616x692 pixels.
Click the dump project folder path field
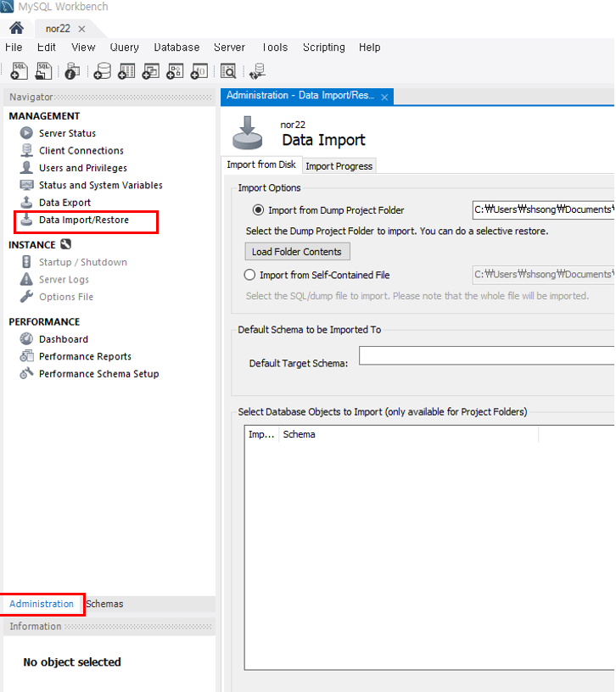tap(544, 209)
